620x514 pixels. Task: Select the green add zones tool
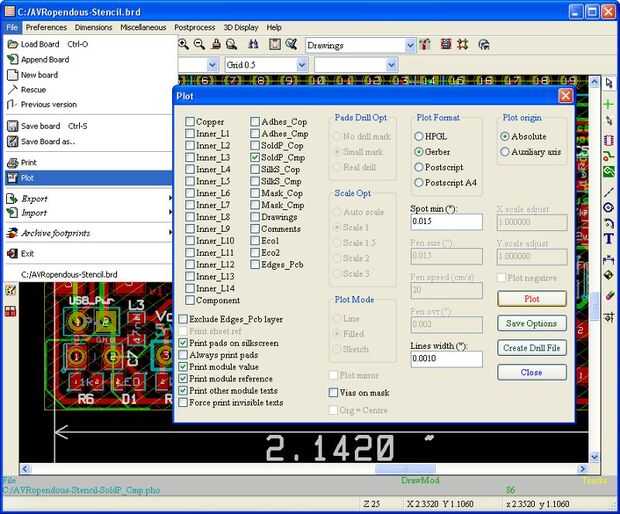point(609,172)
